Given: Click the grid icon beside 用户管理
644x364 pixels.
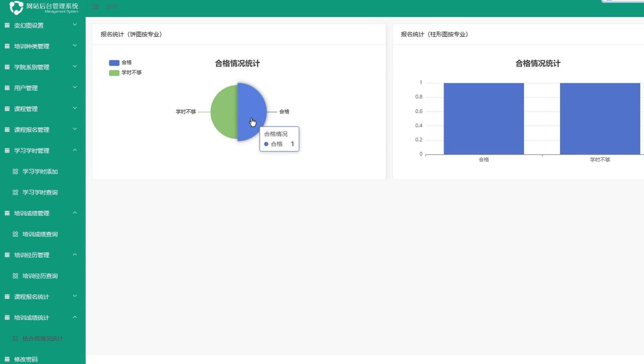Looking at the screenshot, I should tap(7, 87).
